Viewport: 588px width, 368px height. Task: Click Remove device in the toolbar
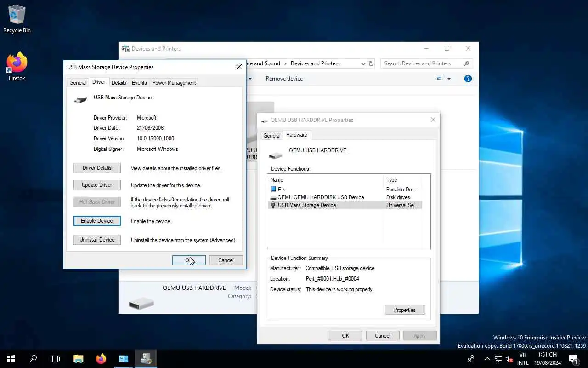(x=284, y=79)
